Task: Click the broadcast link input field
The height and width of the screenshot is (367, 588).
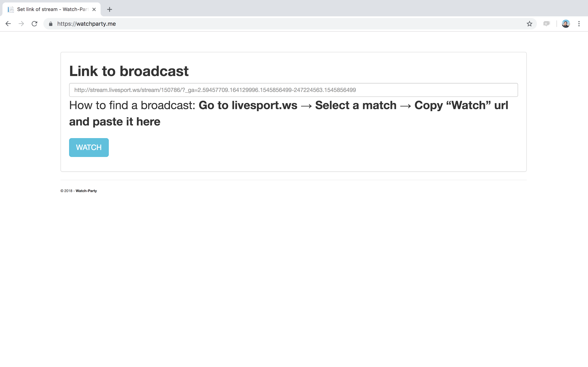Action: tap(293, 90)
